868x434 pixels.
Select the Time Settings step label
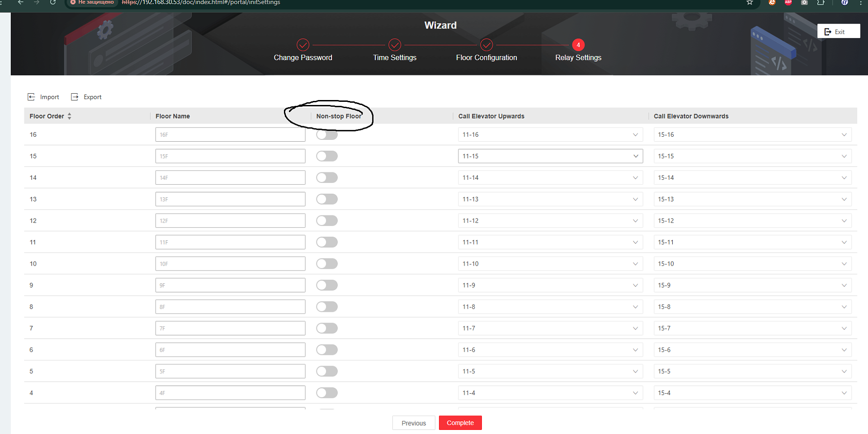tap(395, 58)
